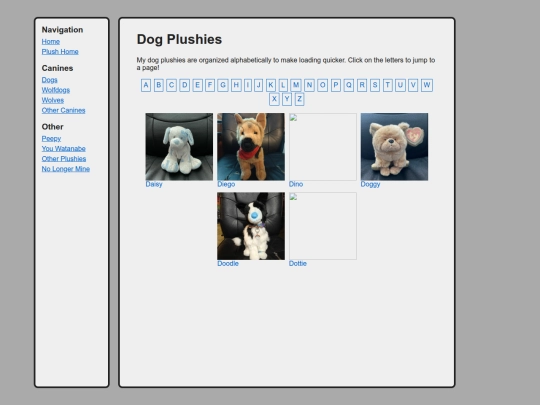The height and width of the screenshot is (405, 540).
Task: Open the Dogs category link
Action: 50,80
